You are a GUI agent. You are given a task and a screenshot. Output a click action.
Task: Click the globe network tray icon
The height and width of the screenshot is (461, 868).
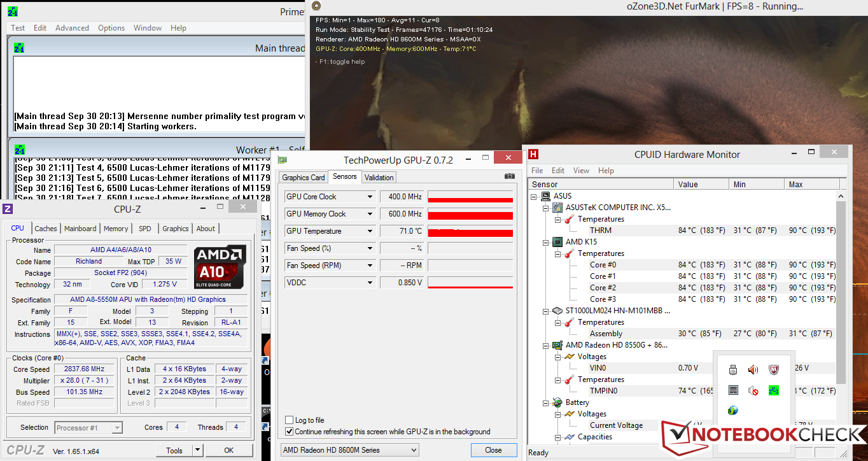(733, 410)
